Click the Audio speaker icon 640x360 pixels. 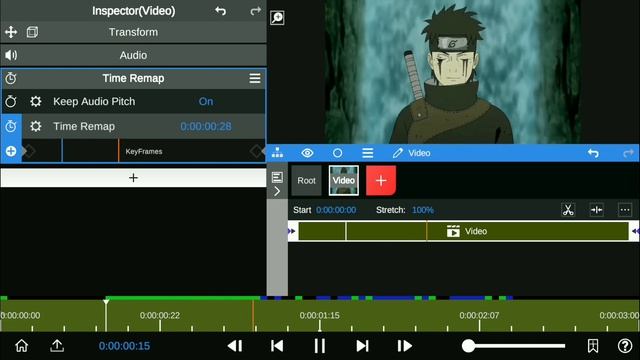[x=11, y=55]
